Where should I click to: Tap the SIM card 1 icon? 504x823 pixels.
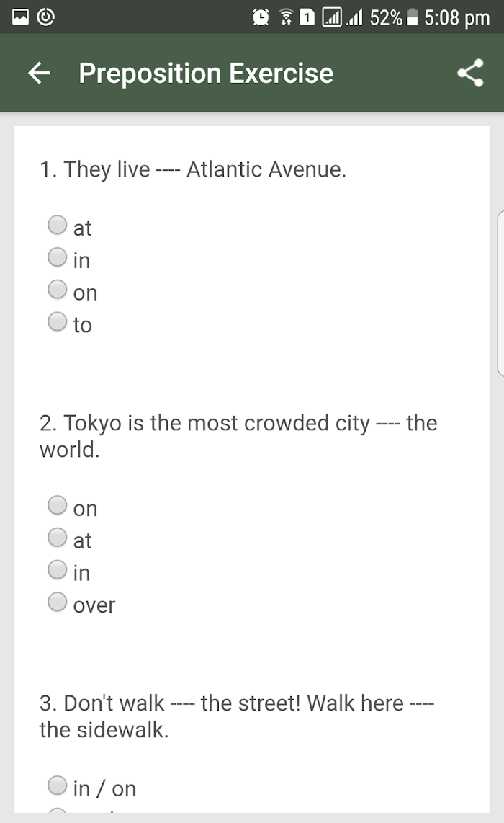coord(307,17)
